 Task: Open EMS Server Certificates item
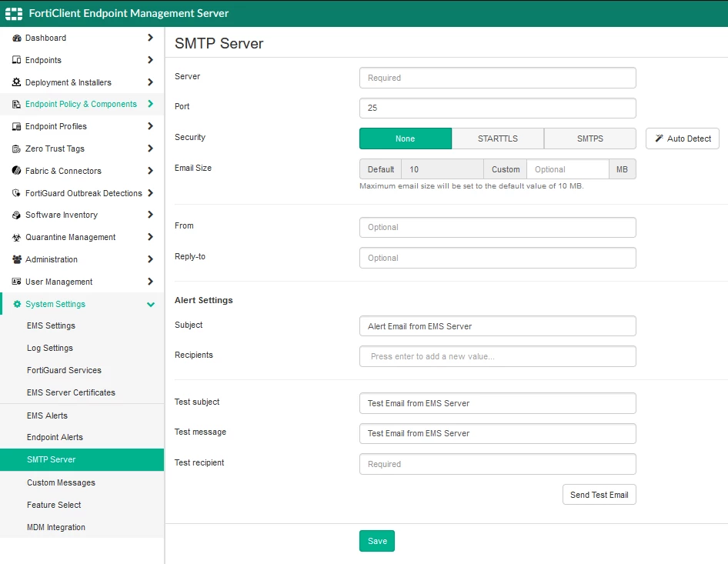pyautogui.click(x=82, y=392)
